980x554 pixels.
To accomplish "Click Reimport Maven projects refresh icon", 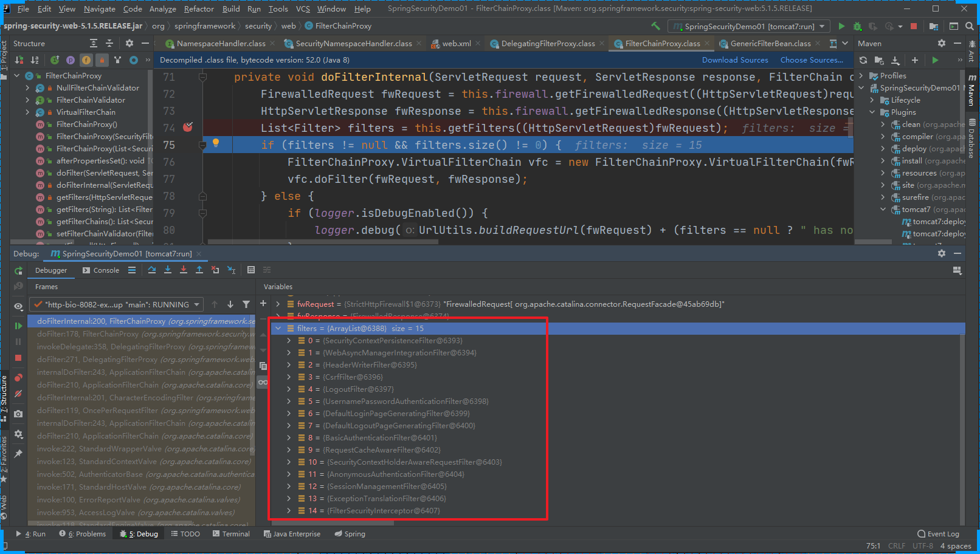I will [863, 60].
